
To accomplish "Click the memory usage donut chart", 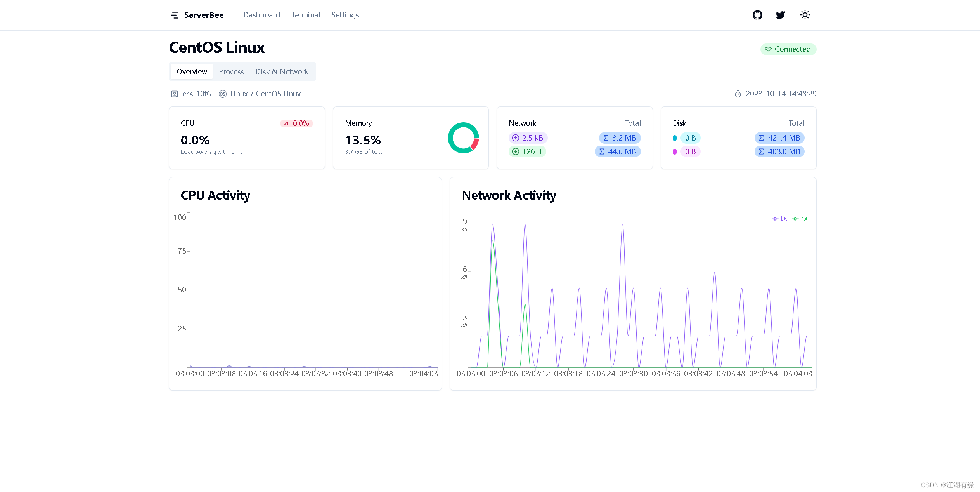I will [464, 138].
